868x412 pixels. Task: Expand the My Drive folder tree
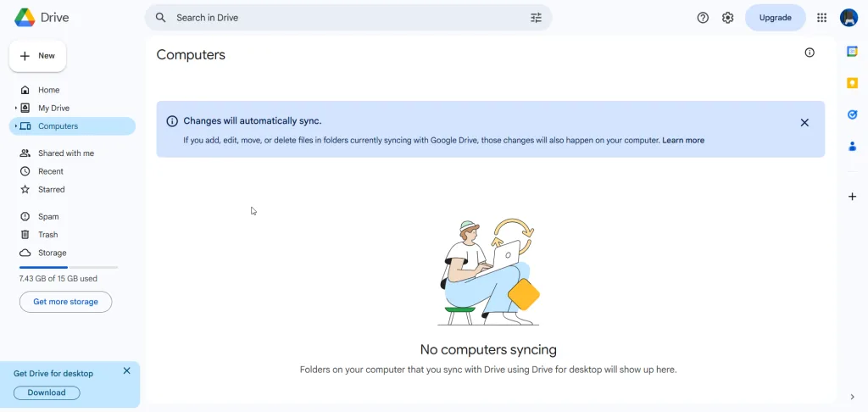pyautogui.click(x=15, y=108)
